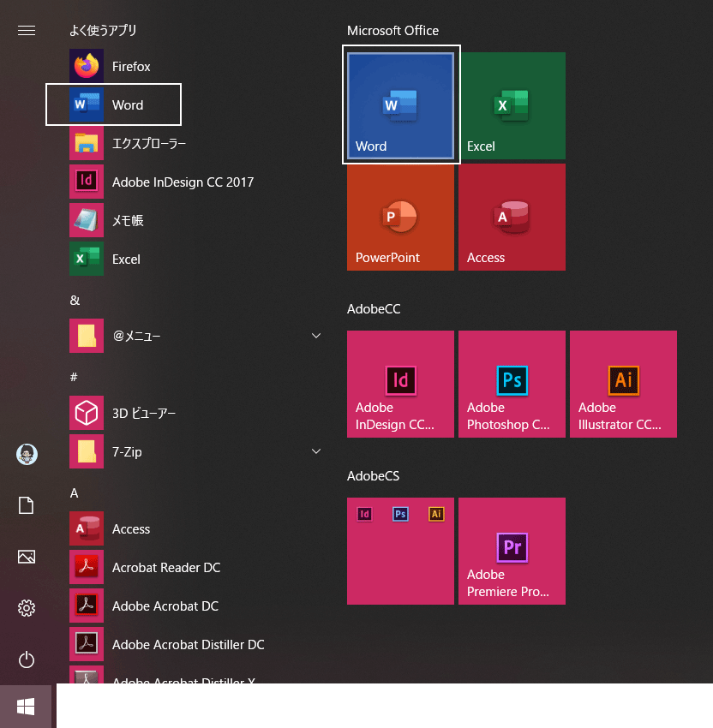
Task: Open the AdobeCS folder tile with Id, Ps, Ai
Action: 400,551
